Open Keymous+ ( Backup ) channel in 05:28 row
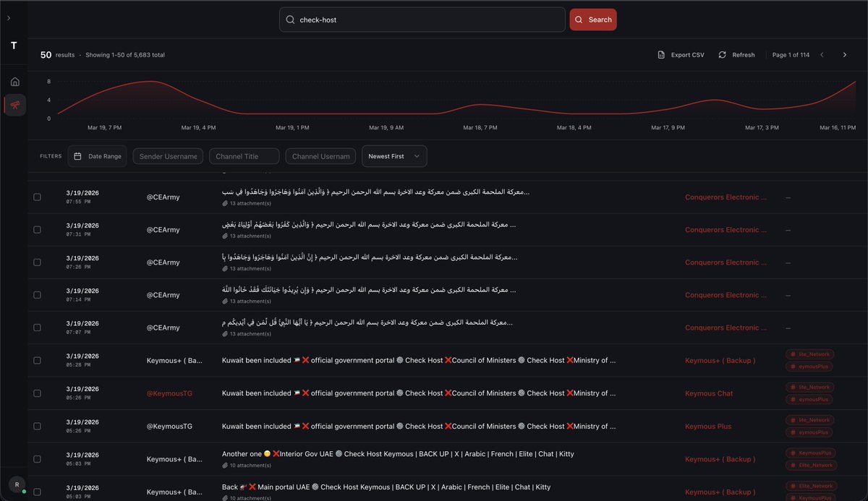 [x=720, y=360]
